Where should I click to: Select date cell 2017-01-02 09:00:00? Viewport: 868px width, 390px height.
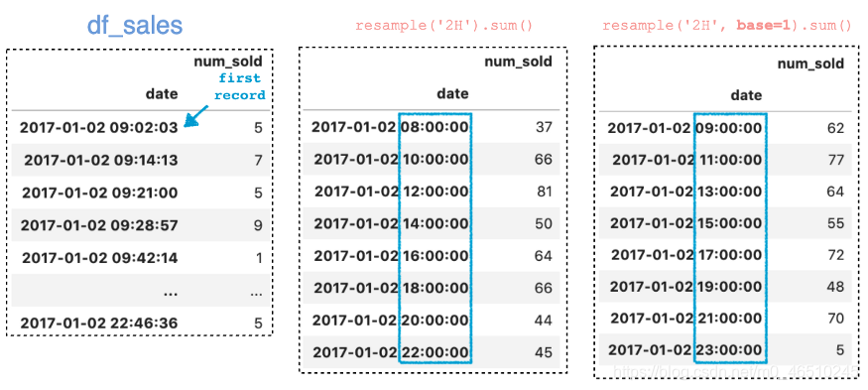click(684, 128)
